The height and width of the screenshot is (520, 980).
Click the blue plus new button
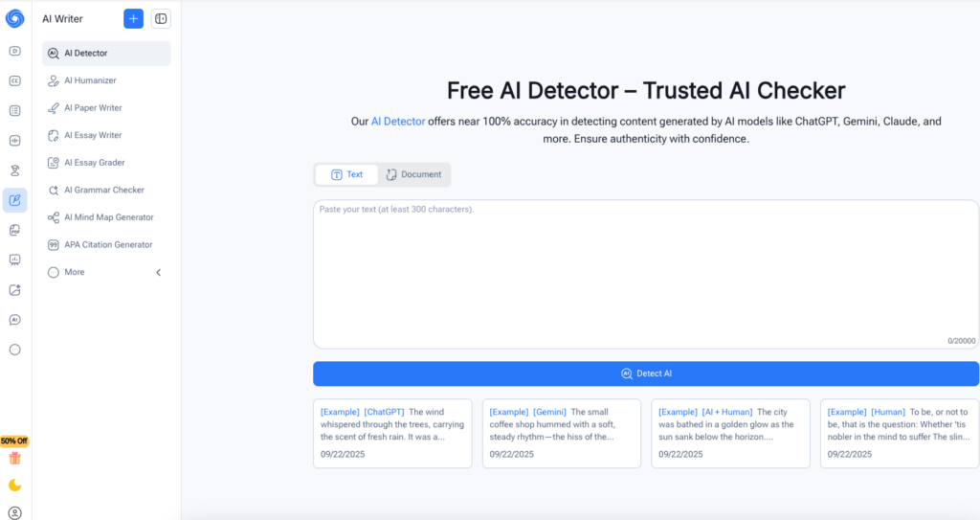coord(133,19)
